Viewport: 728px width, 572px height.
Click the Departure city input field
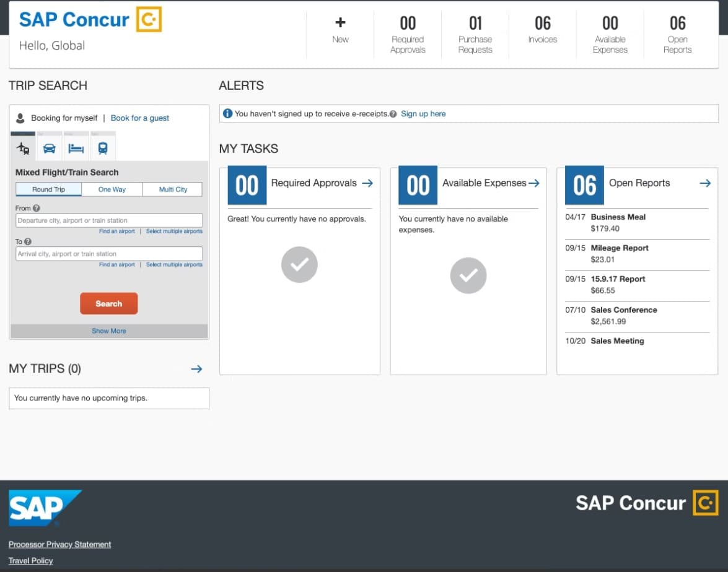(x=109, y=220)
